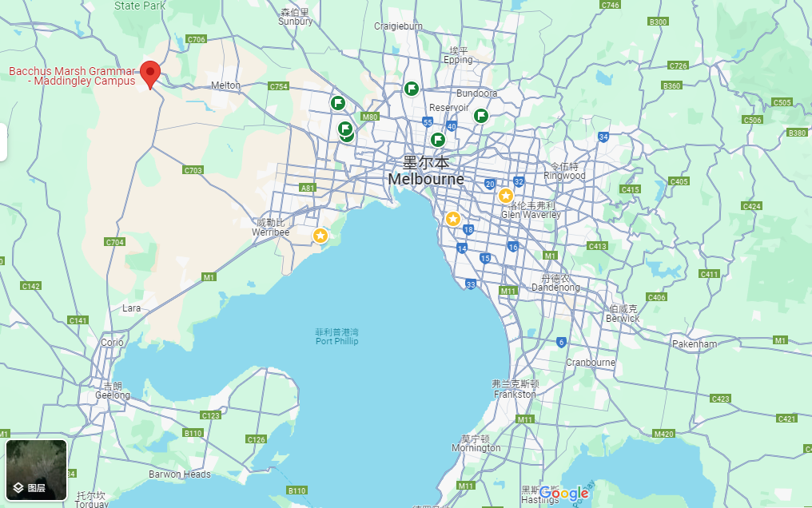Click the Geelong city label
The width and height of the screenshot is (812, 508).
[112, 395]
